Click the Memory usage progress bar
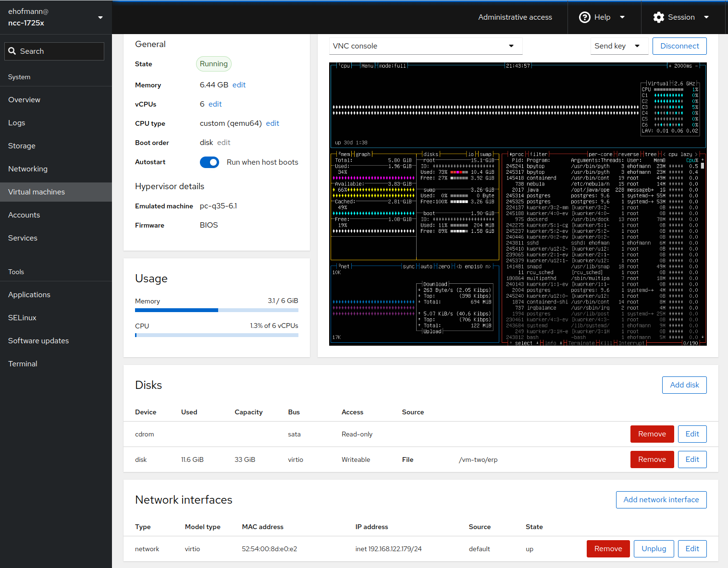 pyautogui.click(x=216, y=310)
